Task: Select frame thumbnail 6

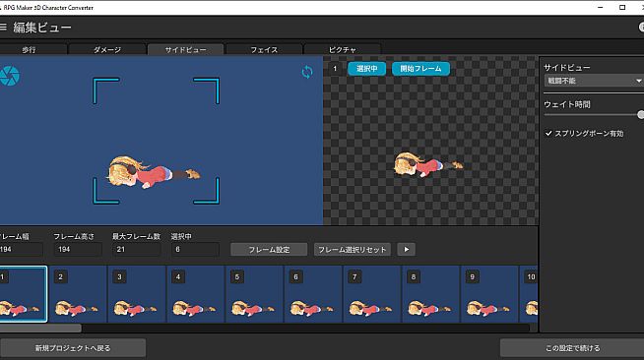Action: pos(313,294)
